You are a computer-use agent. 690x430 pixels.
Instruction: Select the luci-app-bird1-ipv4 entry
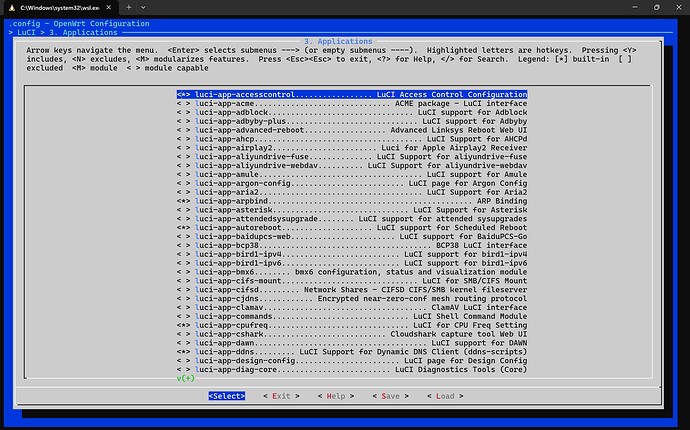tap(352, 254)
